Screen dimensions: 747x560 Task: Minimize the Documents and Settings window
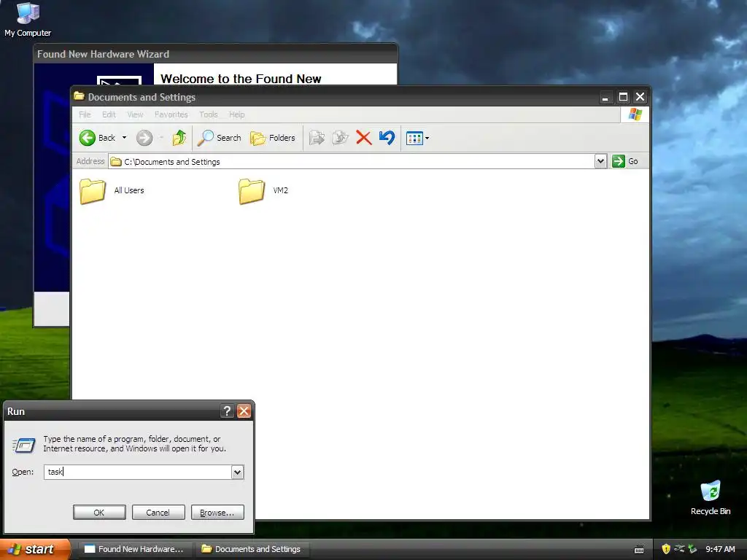tap(605, 97)
